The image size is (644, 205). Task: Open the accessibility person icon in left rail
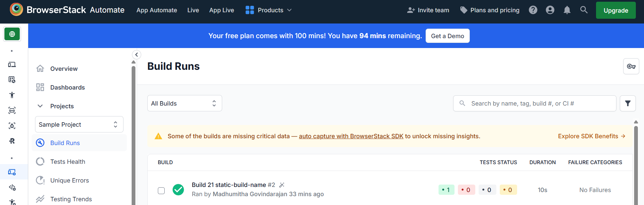[12, 95]
